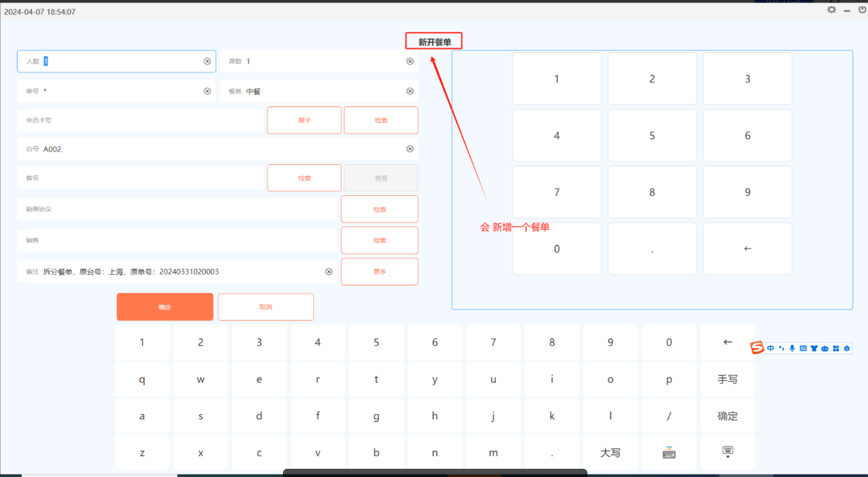Open settings via the gear icon at top right
This screenshot has width=868, height=477.
(832, 10)
